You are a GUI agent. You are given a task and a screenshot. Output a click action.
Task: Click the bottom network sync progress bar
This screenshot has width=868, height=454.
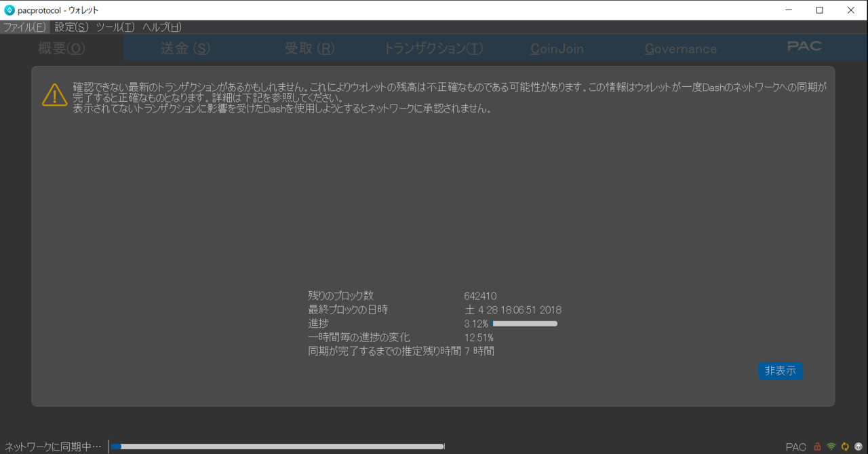277,447
